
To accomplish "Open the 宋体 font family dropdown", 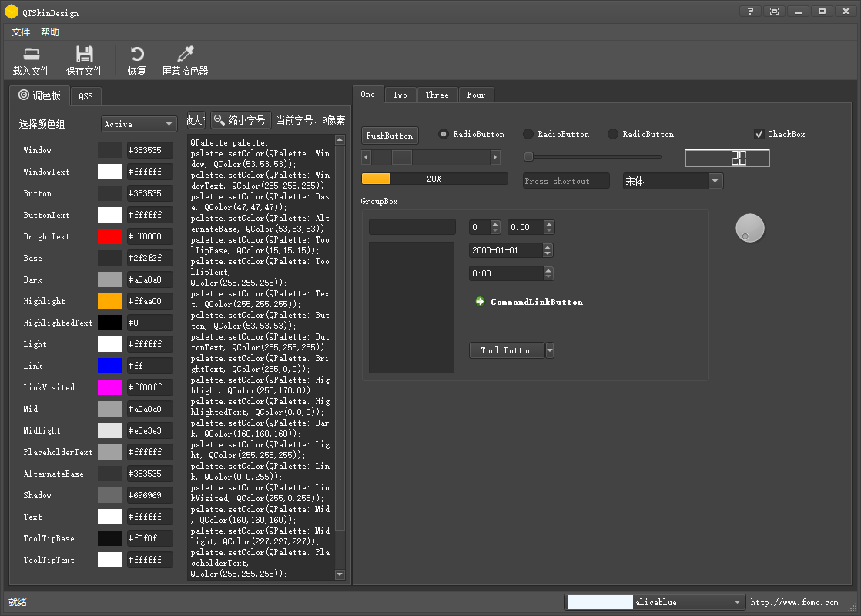I will pyautogui.click(x=672, y=181).
